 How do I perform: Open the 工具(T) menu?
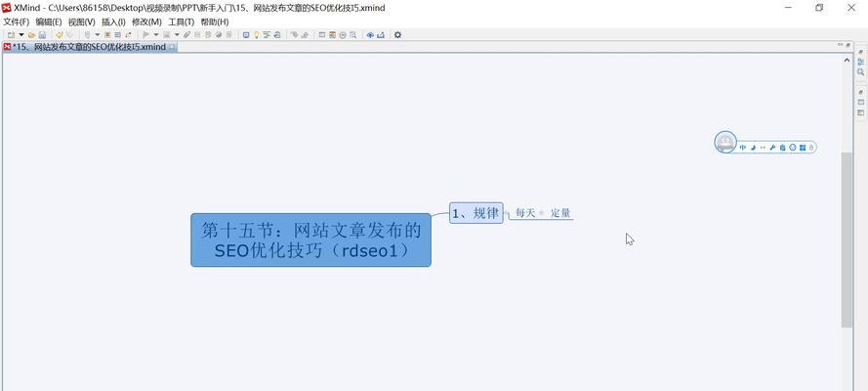coord(182,22)
